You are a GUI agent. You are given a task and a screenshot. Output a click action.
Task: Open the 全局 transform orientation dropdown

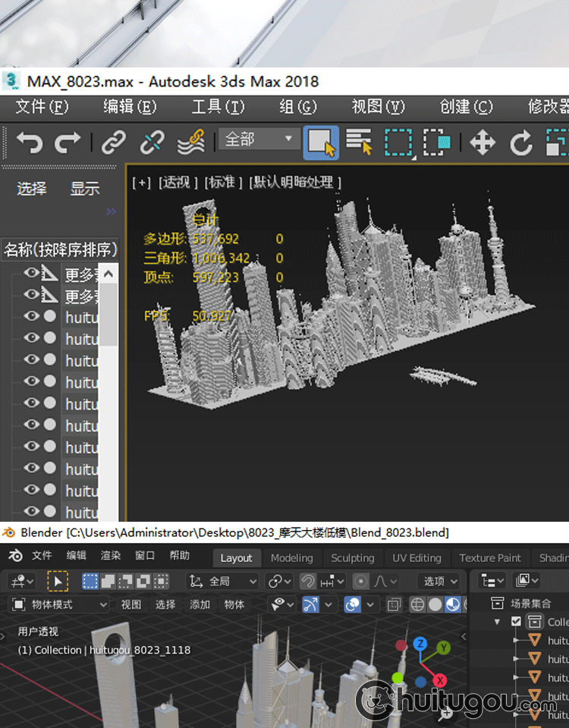[x=224, y=582]
